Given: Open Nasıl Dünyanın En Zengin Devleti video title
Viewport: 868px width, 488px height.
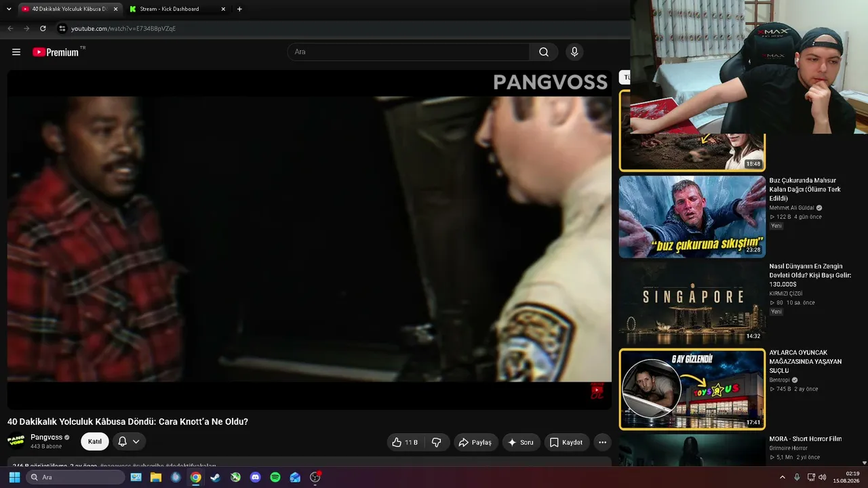Looking at the screenshot, I should (x=810, y=275).
